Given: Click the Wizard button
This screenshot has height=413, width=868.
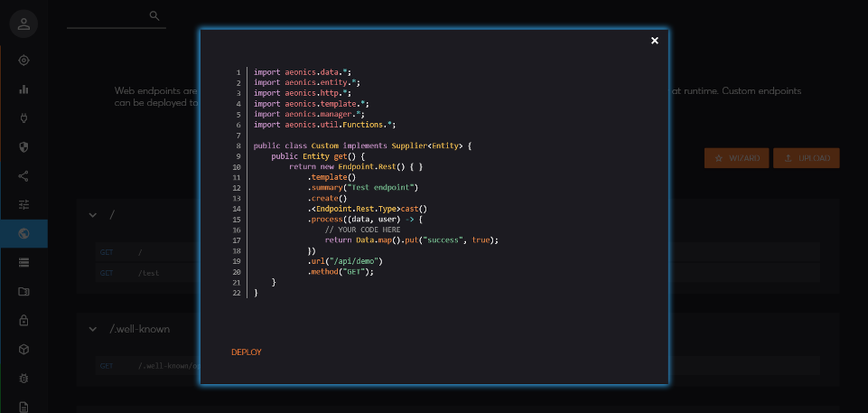Looking at the screenshot, I should point(736,158).
